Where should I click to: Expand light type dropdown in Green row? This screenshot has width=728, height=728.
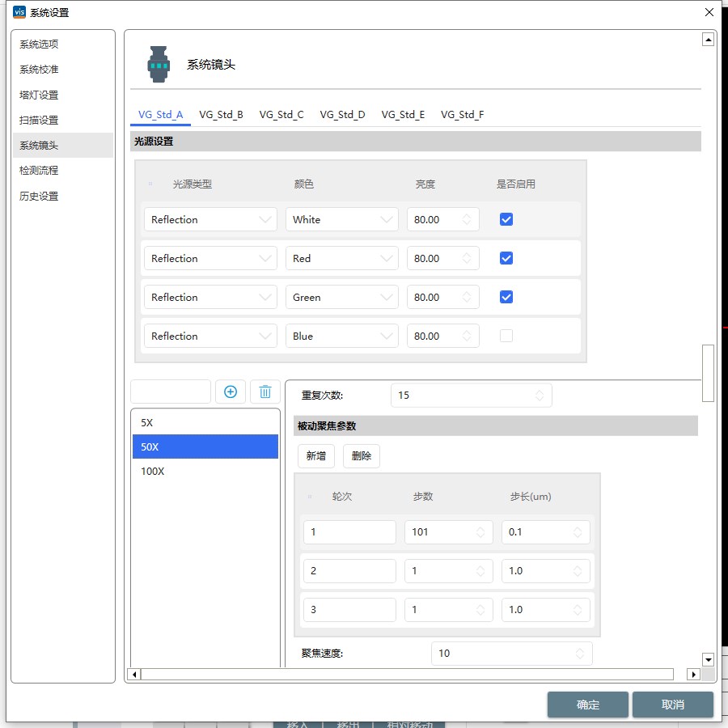tap(210, 297)
